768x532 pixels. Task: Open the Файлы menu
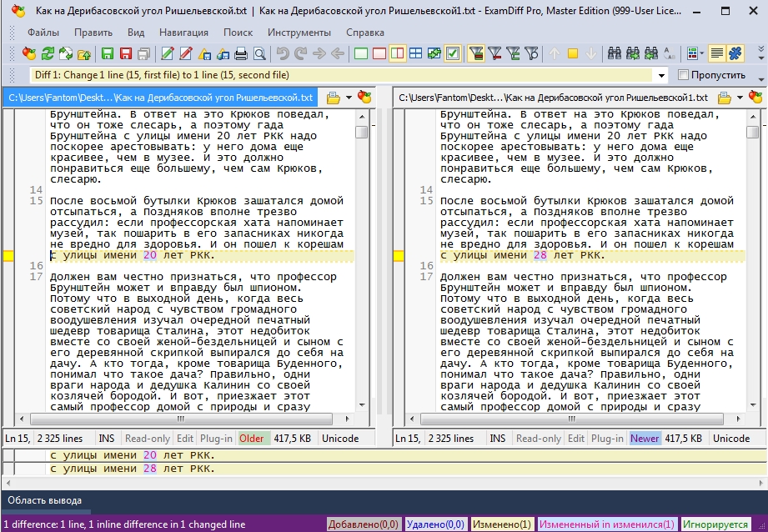click(x=43, y=33)
